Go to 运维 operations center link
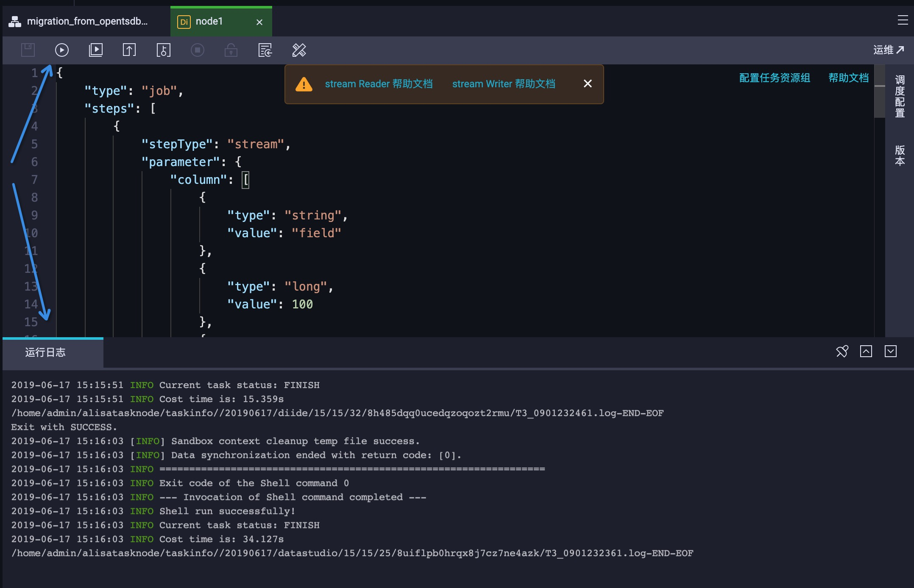914x588 pixels. point(889,50)
